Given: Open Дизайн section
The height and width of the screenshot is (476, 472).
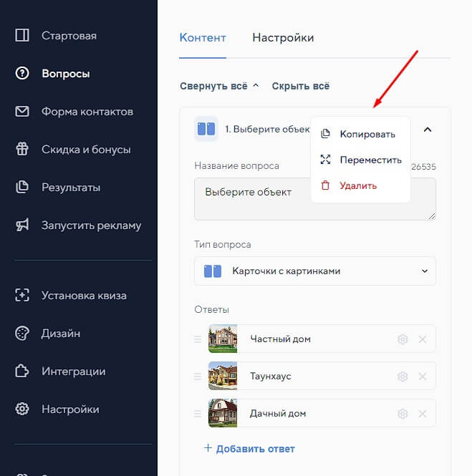Looking at the screenshot, I should click(61, 334).
